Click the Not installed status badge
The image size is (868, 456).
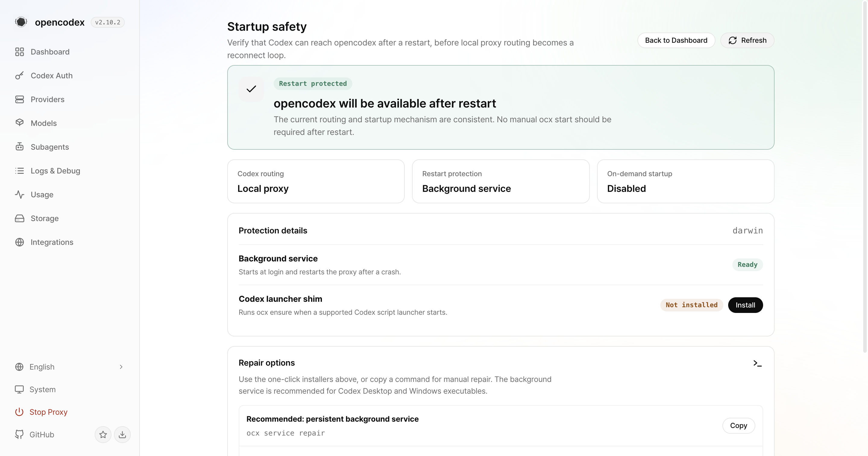tap(691, 305)
